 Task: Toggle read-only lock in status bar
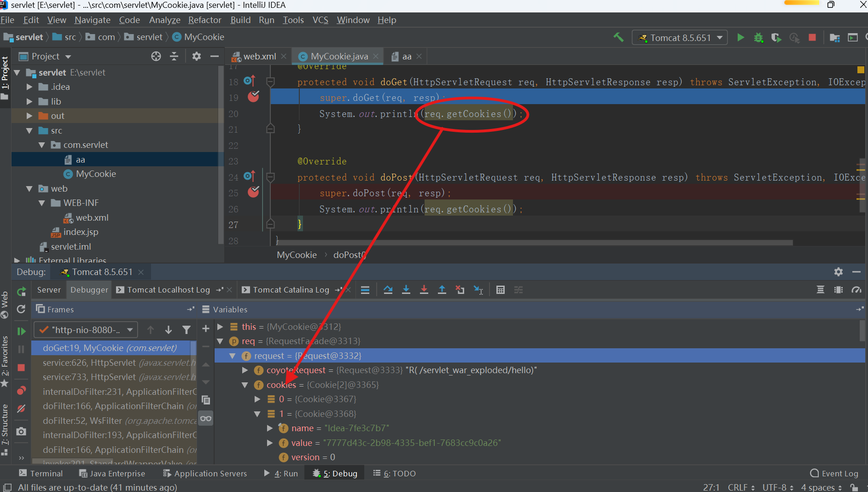click(854, 487)
